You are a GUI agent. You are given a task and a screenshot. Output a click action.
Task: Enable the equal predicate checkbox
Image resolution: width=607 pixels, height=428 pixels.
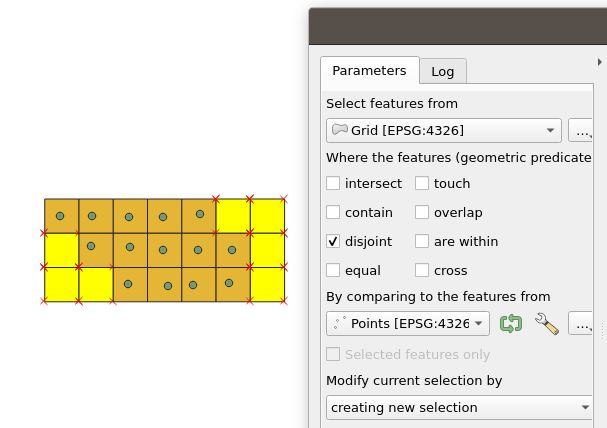pos(333,270)
